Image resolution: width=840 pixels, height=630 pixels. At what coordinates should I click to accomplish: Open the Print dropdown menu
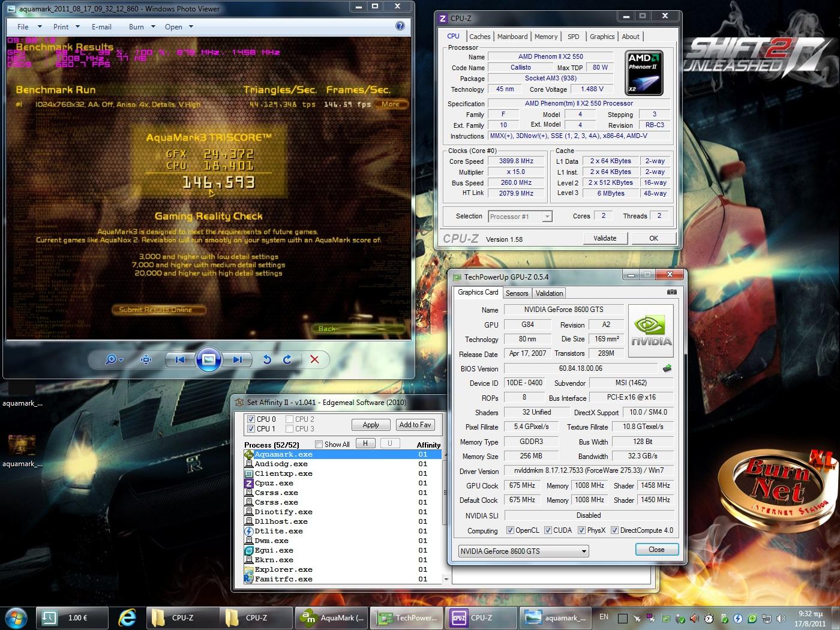coord(66,27)
